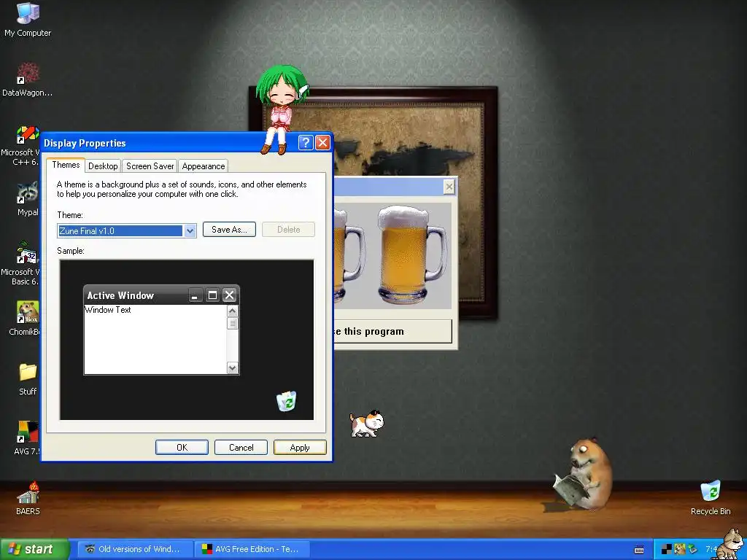Viewport: 747px width, 560px height.
Task: Click the 'Window Text' sample text
Action: pyautogui.click(x=108, y=310)
